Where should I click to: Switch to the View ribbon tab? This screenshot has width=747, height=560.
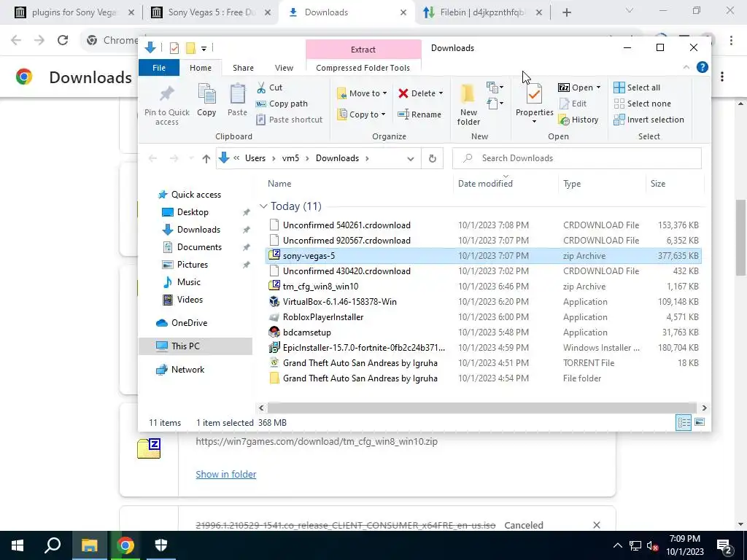coord(284,68)
